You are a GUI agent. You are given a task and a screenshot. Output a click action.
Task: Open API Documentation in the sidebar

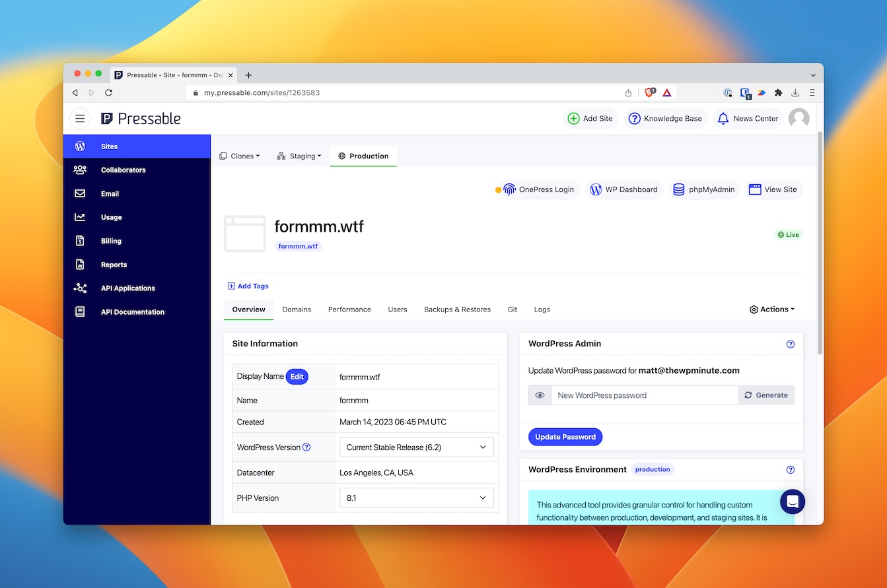tap(137, 312)
